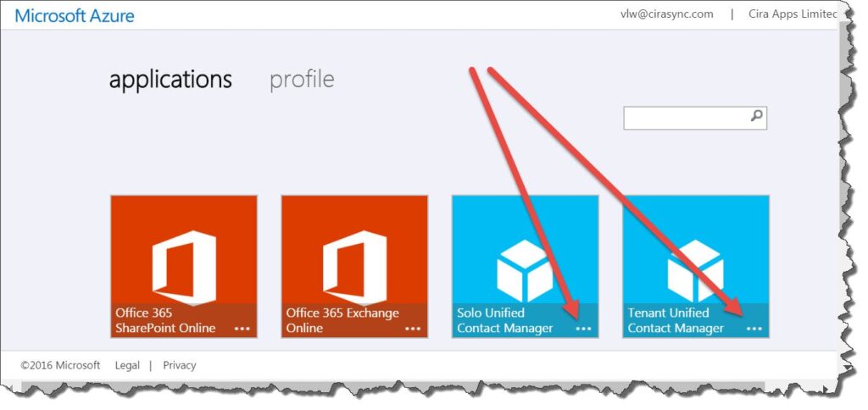Click the cube icon on Tenant Unified tile
868x410 pixels.
(696, 267)
